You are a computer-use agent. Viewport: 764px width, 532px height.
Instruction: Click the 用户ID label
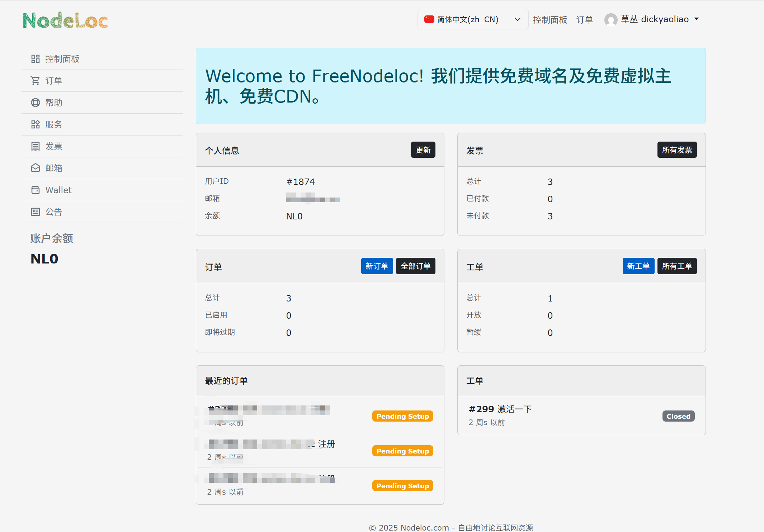217,181
